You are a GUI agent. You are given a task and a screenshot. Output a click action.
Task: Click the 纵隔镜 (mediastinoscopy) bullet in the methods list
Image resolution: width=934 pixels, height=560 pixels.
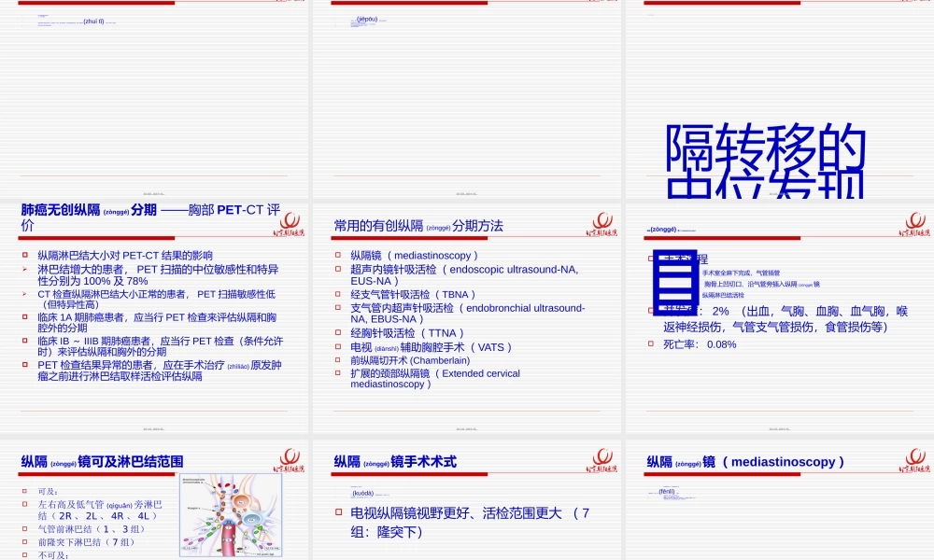pyautogui.click(x=414, y=256)
